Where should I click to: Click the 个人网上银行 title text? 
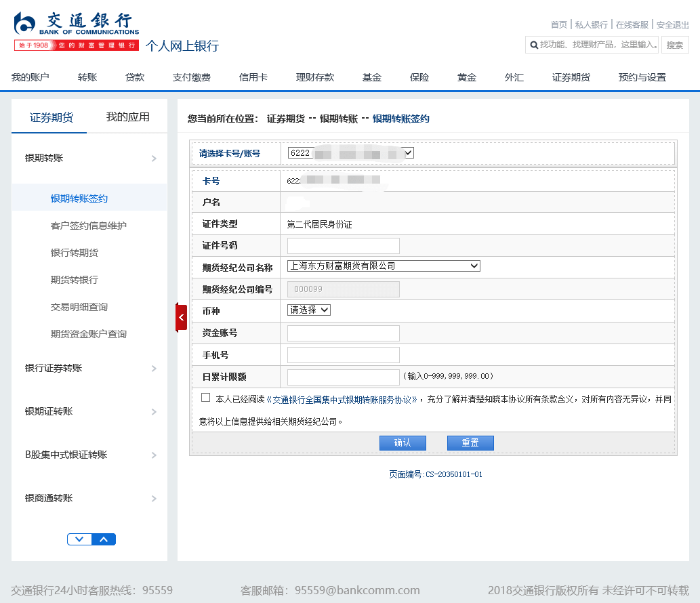[182, 46]
